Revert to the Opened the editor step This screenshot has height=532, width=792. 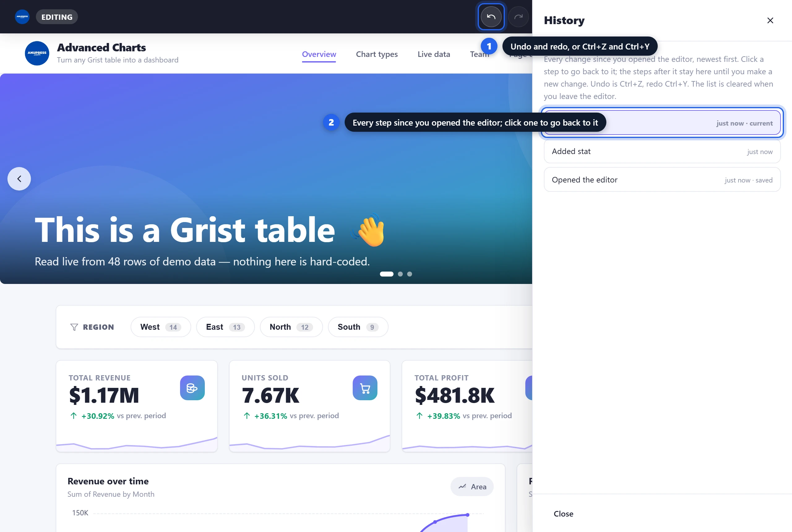pos(662,179)
